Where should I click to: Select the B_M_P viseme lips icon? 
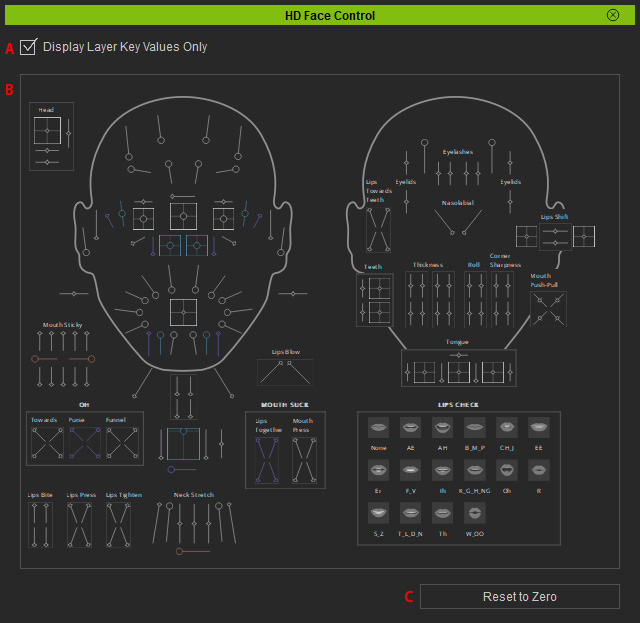pos(475,427)
